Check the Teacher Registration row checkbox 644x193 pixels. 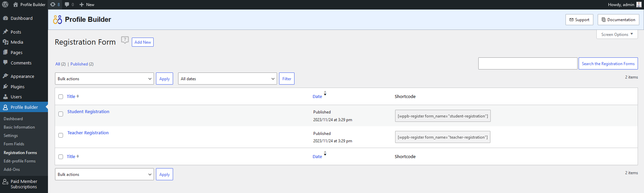pyautogui.click(x=61, y=135)
